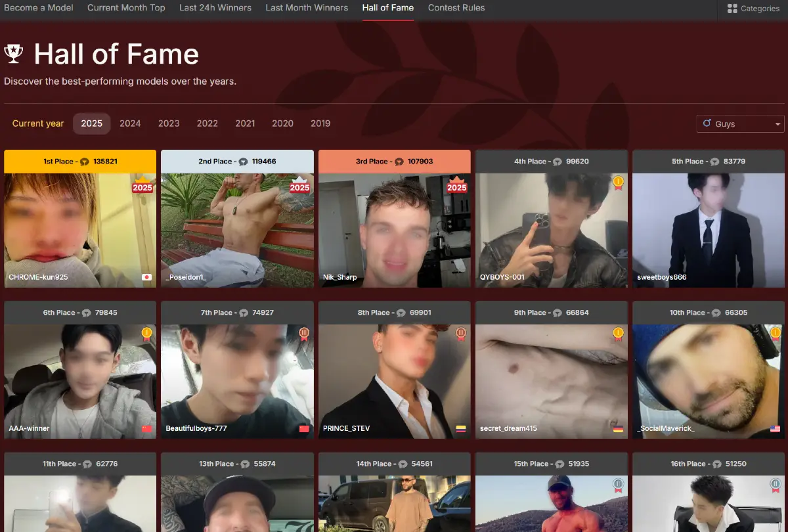The width and height of the screenshot is (788, 532).
Task: Click the 6th Place header score 79845
Action: point(106,313)
